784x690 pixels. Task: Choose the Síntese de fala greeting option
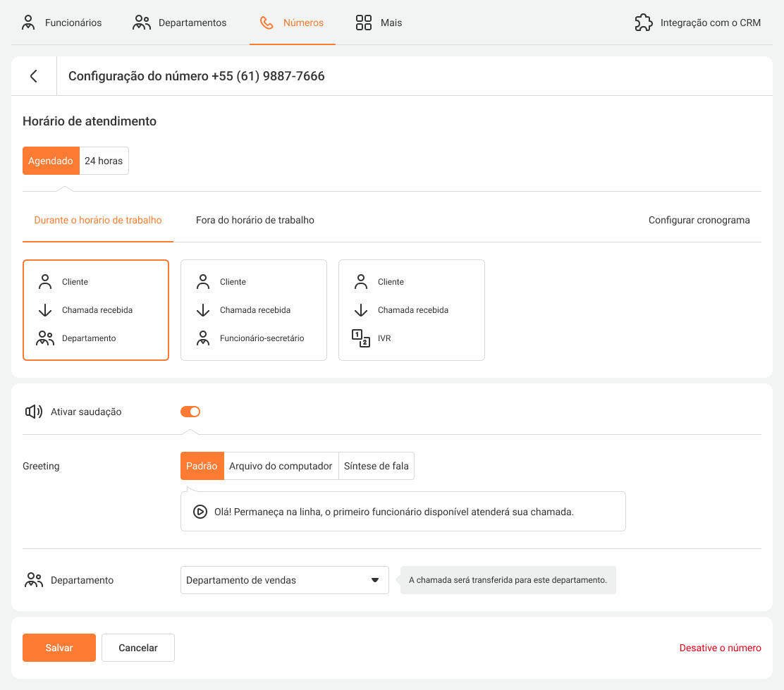(376, 466)
